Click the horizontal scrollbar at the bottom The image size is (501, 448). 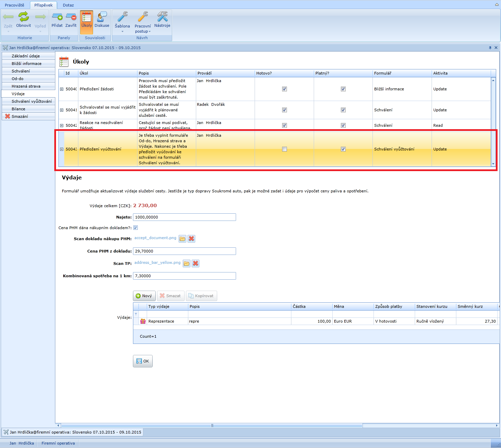click(212, 425)
